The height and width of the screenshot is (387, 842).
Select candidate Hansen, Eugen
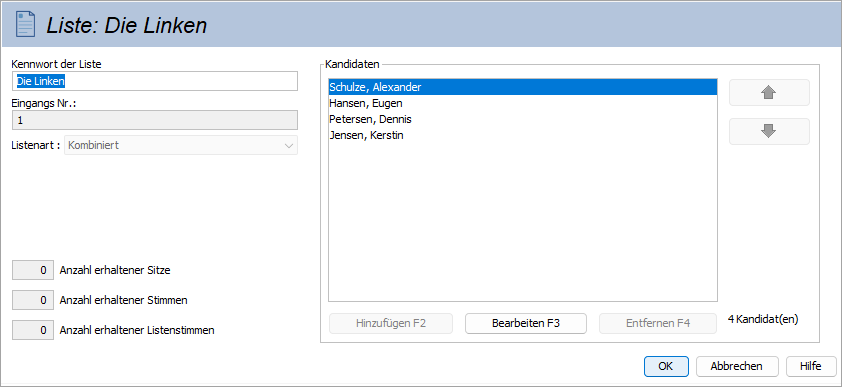523,103
